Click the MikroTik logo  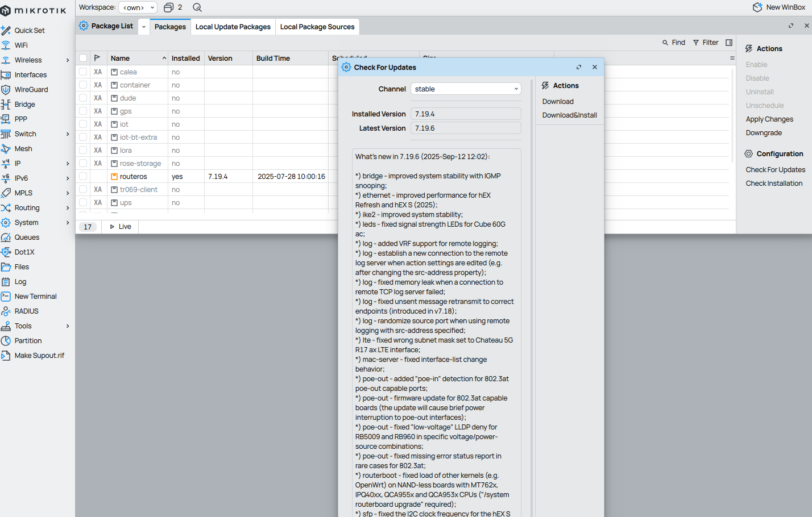coord(34,10)
